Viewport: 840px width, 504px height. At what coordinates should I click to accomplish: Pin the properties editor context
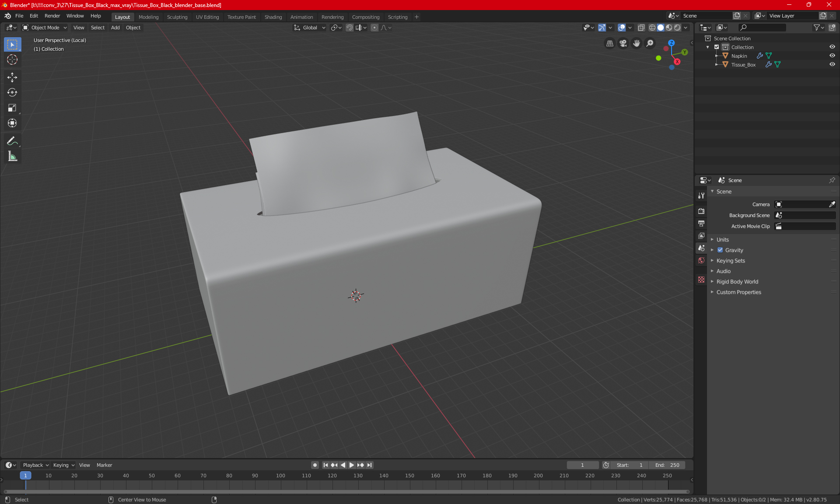[832, 180]
